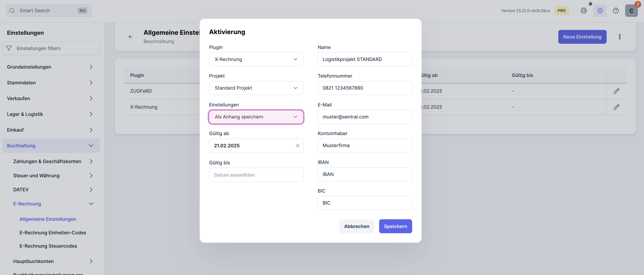Open E-Rechnung Einheiten-Codes menu item
The width and height of the screenshot is (644, 275).
tap(53, 233)
